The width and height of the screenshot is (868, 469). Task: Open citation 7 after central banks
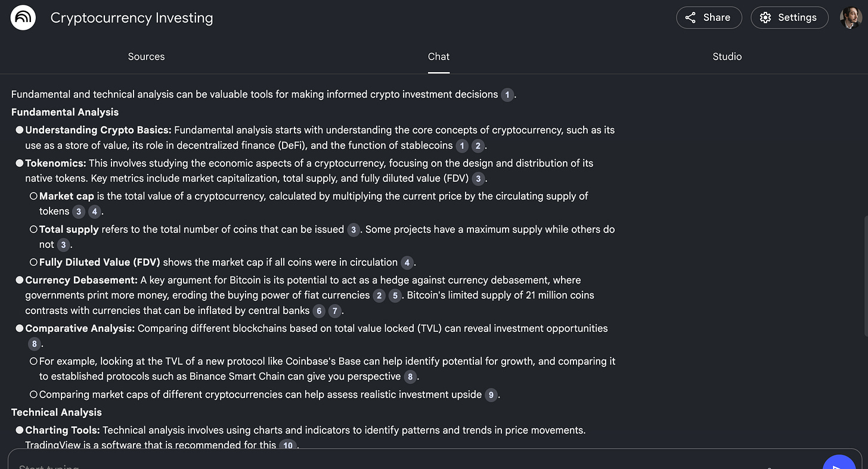(x=335, y=311)
